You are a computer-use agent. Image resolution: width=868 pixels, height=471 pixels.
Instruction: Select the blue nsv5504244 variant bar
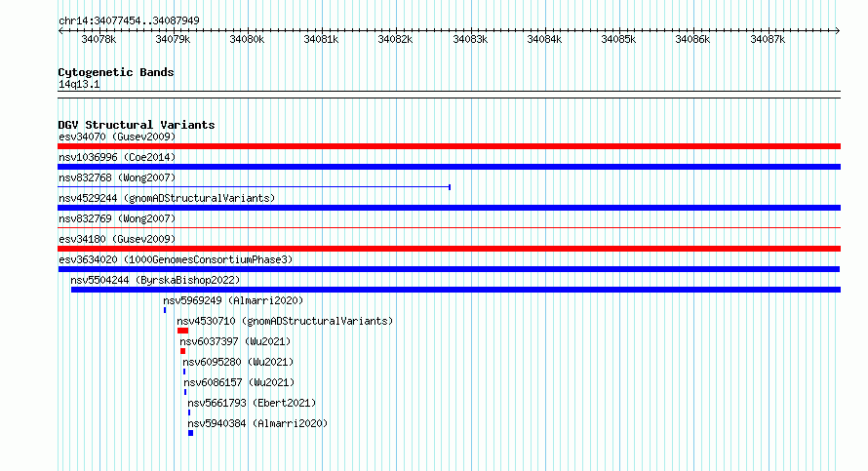pos(455,290)
